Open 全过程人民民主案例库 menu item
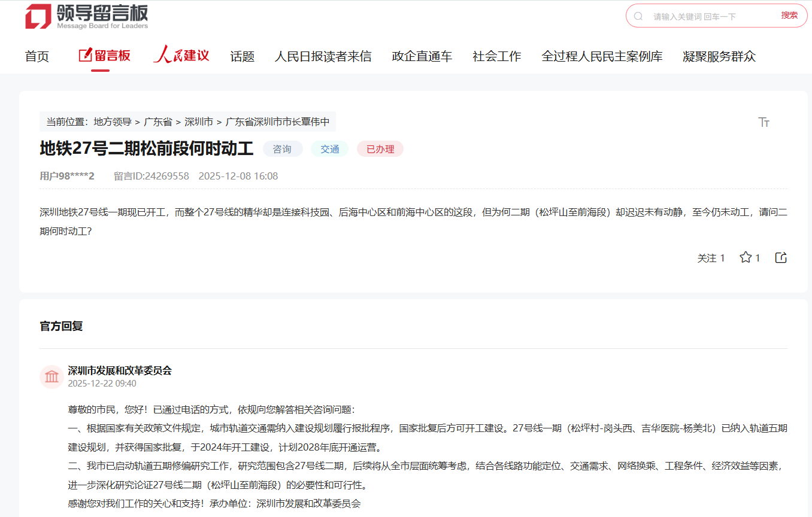 coord(602,56)
